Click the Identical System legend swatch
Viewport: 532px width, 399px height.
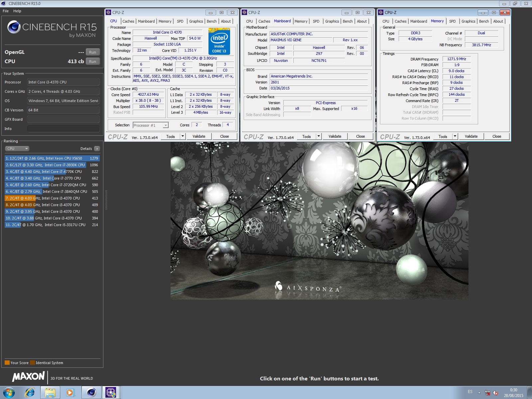32,363
